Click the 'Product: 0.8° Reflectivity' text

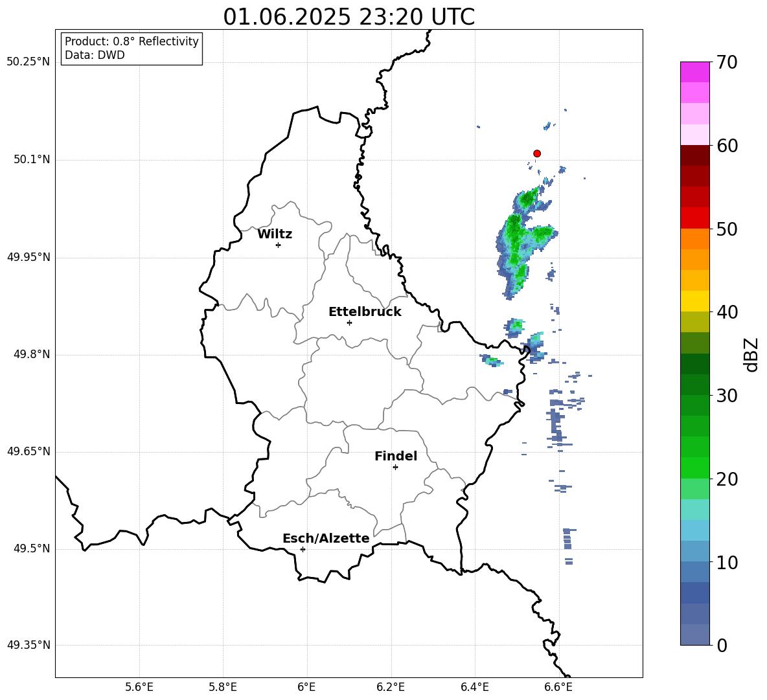coord(132,41)
